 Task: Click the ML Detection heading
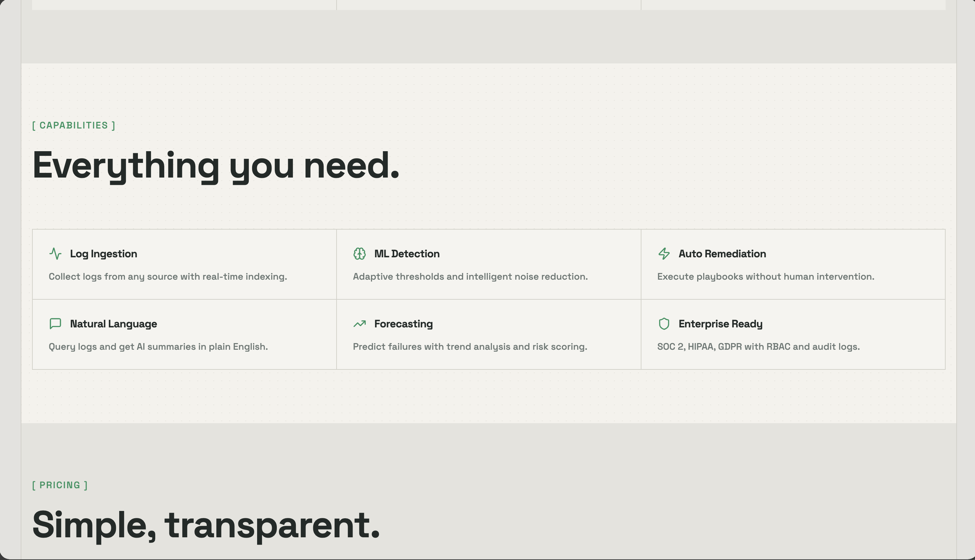[x=407, y=253]
